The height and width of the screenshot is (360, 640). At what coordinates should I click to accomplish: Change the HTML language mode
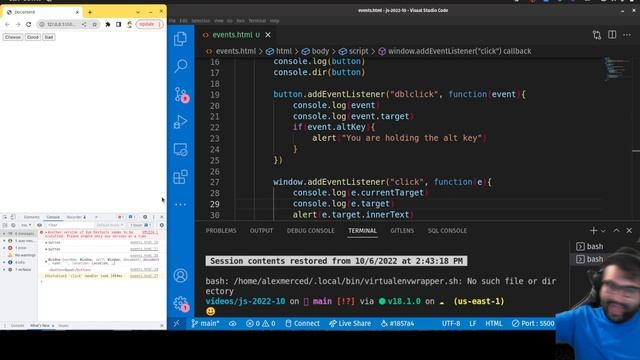(x=493, y=323)
